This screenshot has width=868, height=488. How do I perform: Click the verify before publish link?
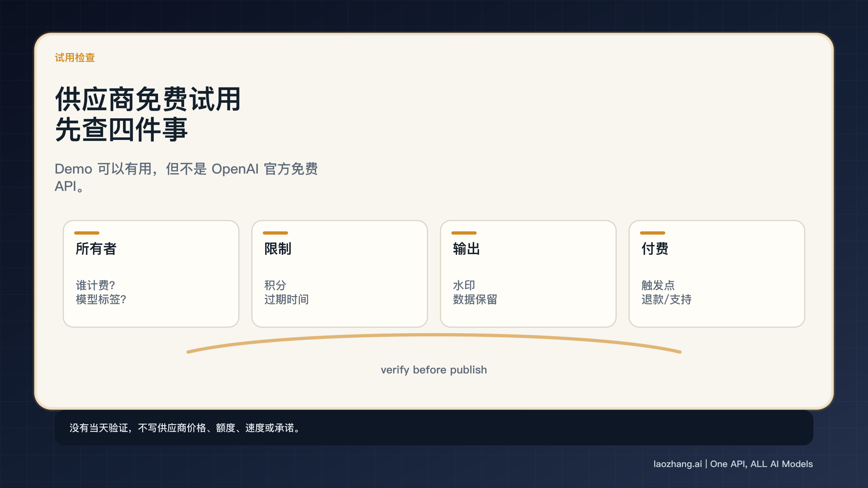[x=434, y=369]
